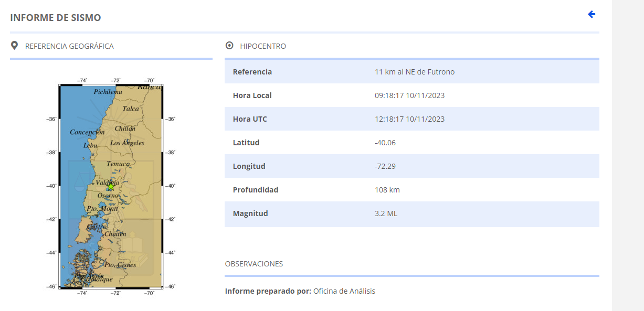644x311 pixels.
Task: Click the blue back arrow icon
Action: 592,14
